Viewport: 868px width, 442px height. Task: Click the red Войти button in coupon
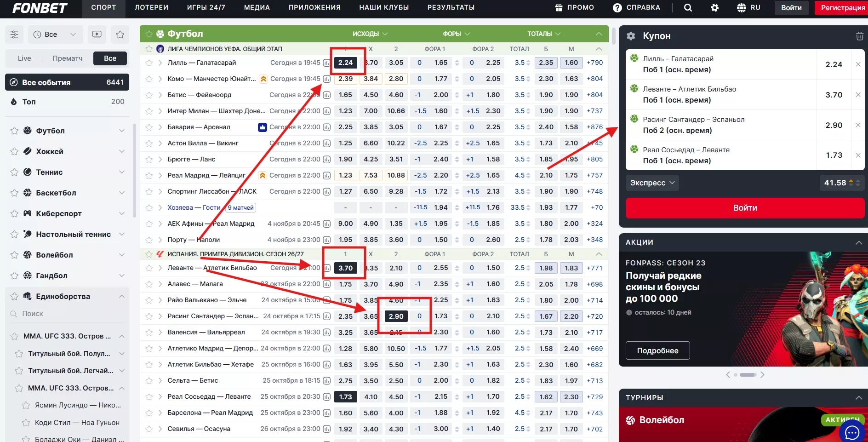point(745,208)
